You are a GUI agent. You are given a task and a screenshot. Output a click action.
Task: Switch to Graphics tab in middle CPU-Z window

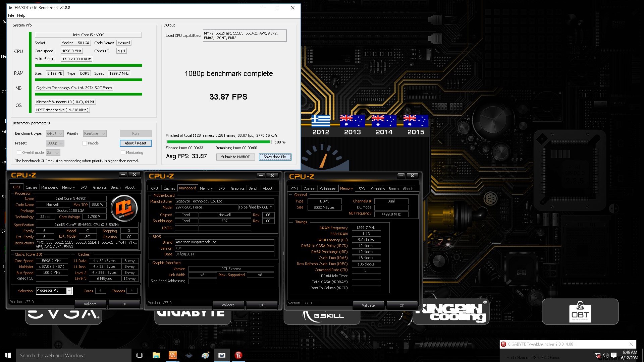238,188
